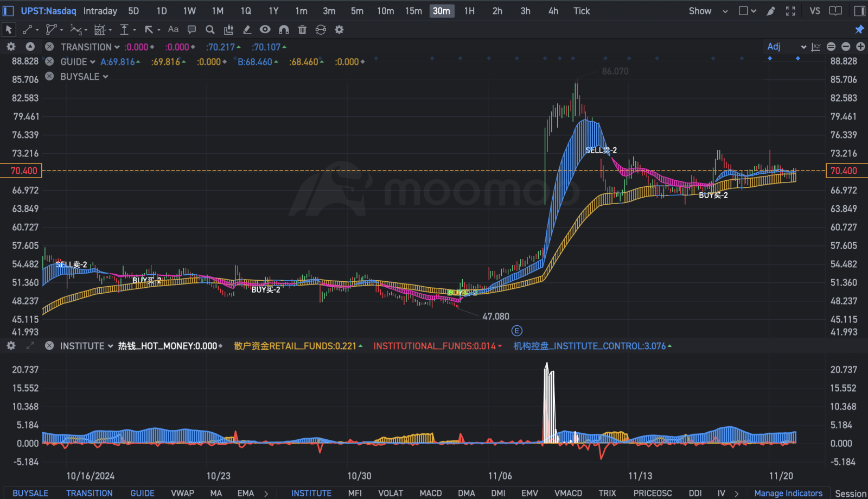Screen dimensions: 868x499
Task: Remove the TRANSITION indicator
Action: (x=49, y=47)
